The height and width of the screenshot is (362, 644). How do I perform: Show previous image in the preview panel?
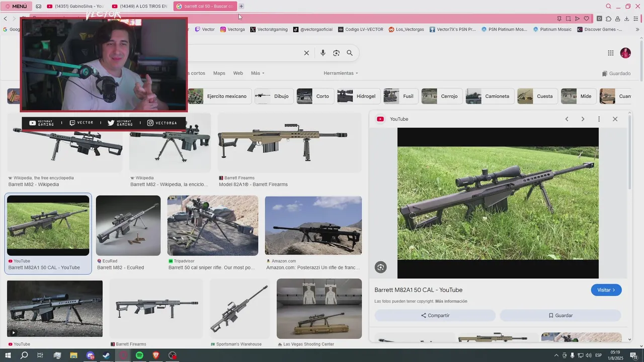(567, 119)
